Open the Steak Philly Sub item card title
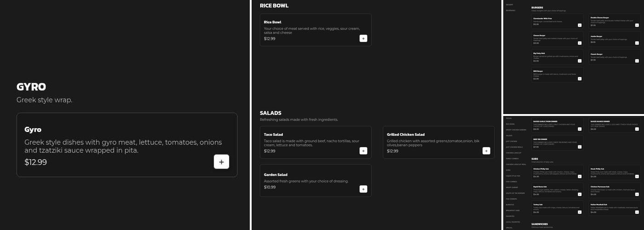 click(x=598, y=169)
